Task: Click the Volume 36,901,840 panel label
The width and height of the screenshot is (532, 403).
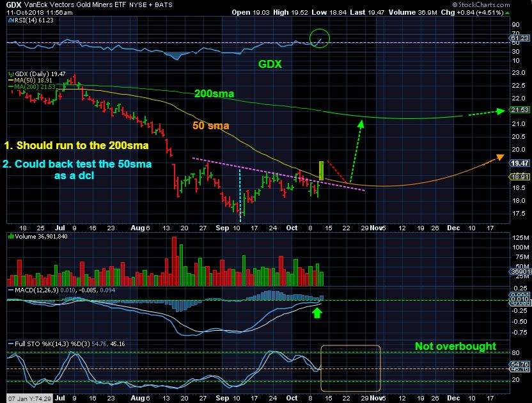Action: (x=41, y=236)
